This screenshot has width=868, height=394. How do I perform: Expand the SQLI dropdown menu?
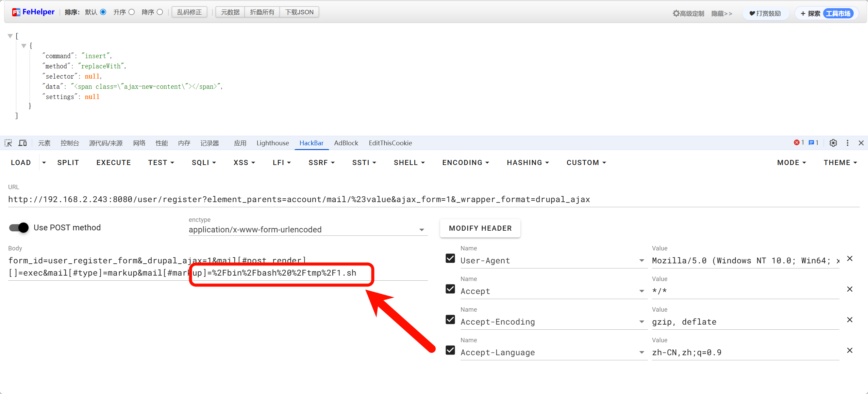[x=204, y=163]
